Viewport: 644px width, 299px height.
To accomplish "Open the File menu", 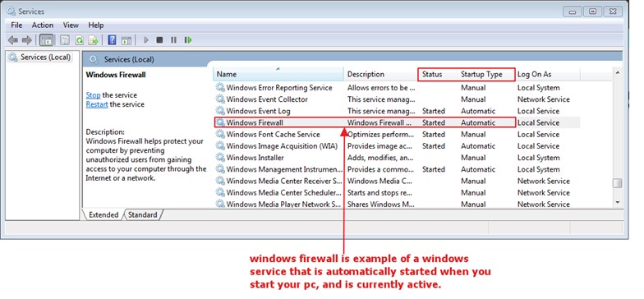I will [16, 25].
